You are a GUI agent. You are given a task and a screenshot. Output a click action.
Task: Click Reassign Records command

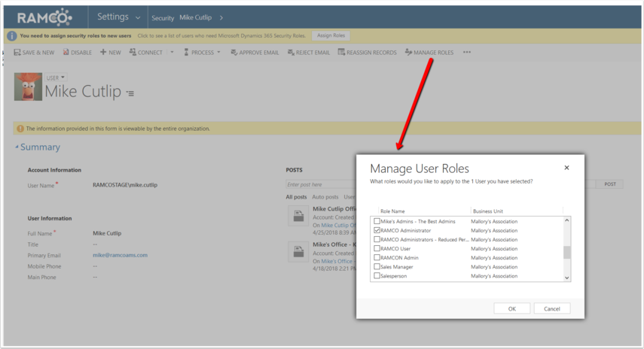click(x=367, y=53)
